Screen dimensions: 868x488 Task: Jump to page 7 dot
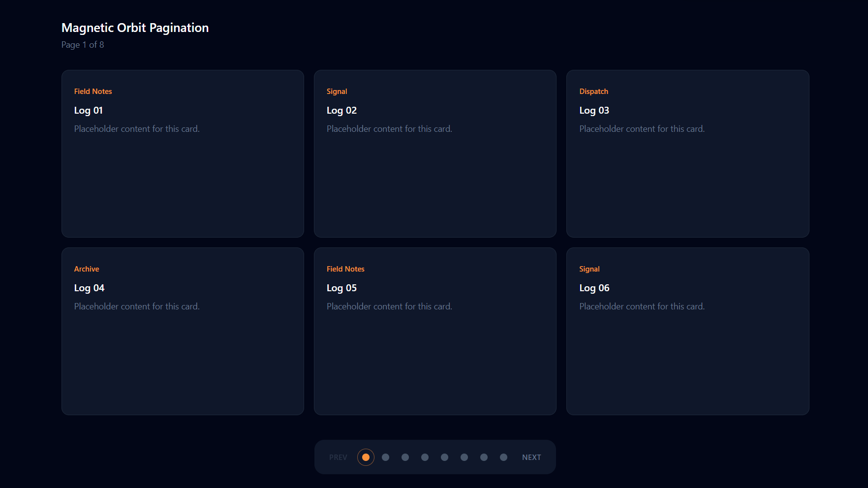click(484, 457)
